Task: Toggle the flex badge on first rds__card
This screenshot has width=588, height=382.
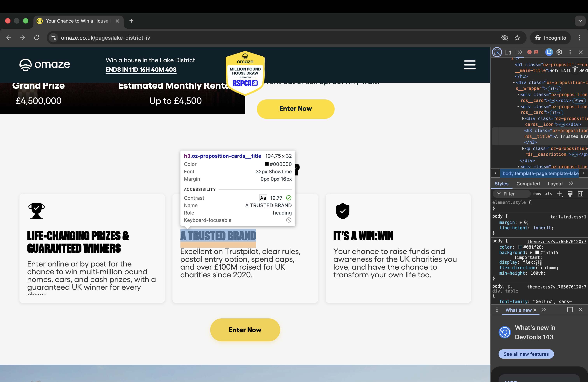Action: click(579, 101)
